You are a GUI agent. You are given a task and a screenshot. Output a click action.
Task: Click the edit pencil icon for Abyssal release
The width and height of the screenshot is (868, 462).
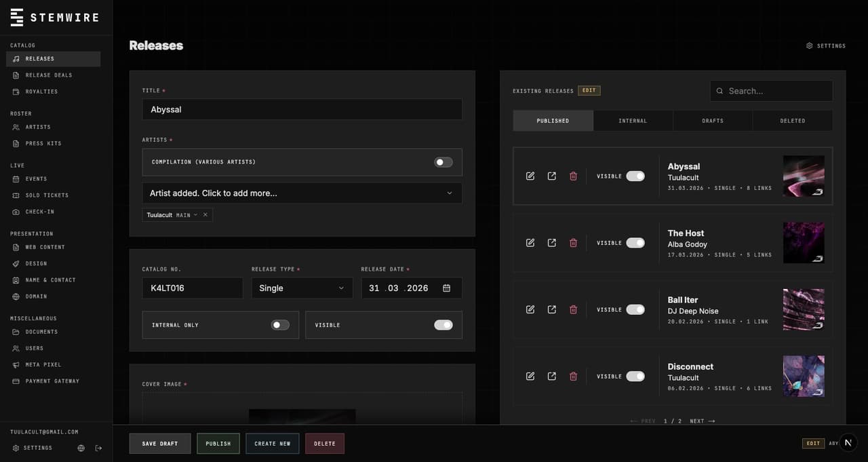[530, 176]
